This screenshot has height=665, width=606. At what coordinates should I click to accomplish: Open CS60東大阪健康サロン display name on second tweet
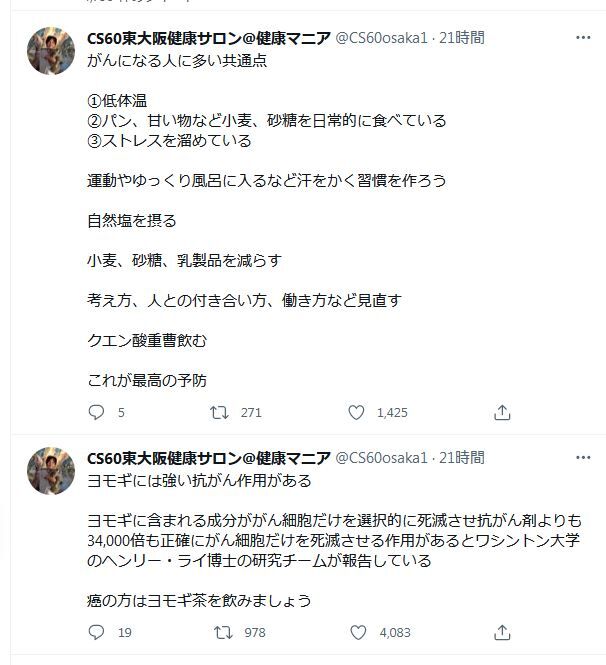point(209,458)
